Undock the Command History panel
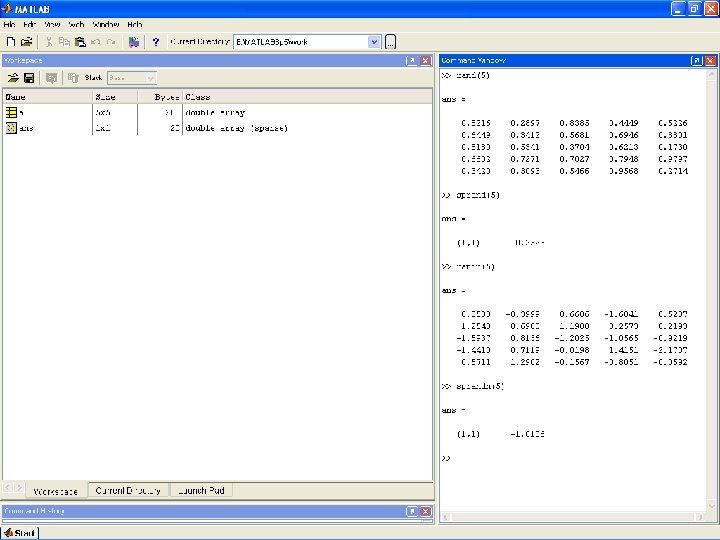Screen dimensions: 720x540 (x=412, y=511)
